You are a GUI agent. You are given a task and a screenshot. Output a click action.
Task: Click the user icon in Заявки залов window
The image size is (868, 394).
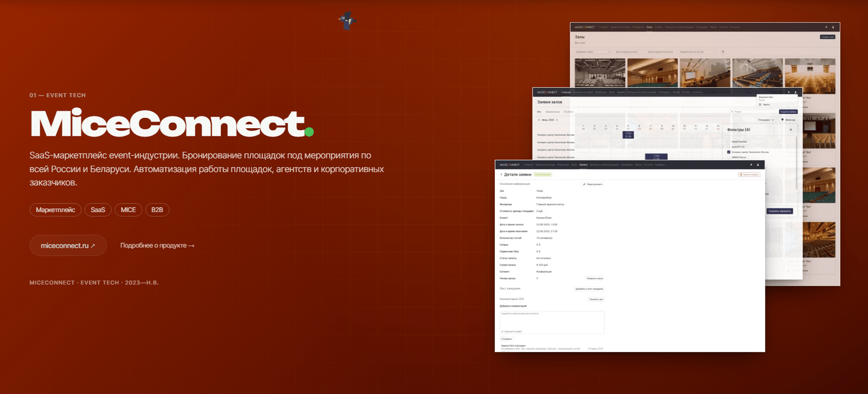click(795, 92)
